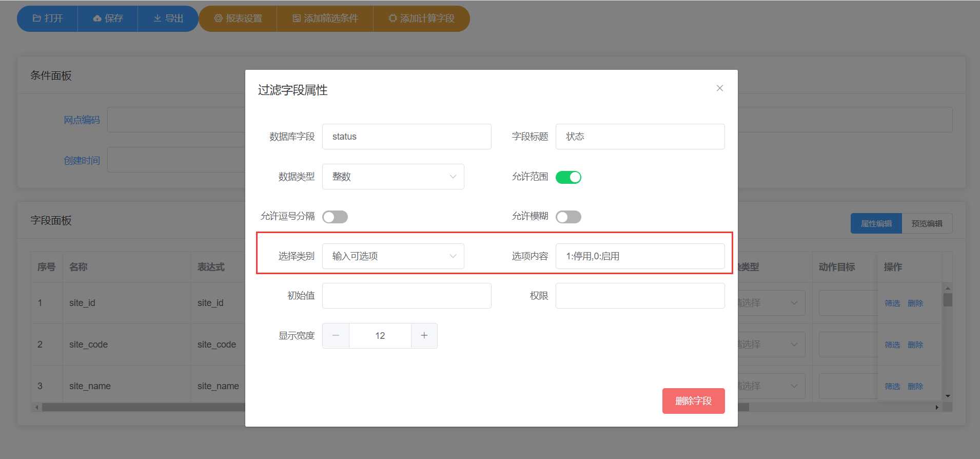This screenshot has width=980, height=459.
Task: Click the 动作目标 input in site_code row
Action: (848, 345)
